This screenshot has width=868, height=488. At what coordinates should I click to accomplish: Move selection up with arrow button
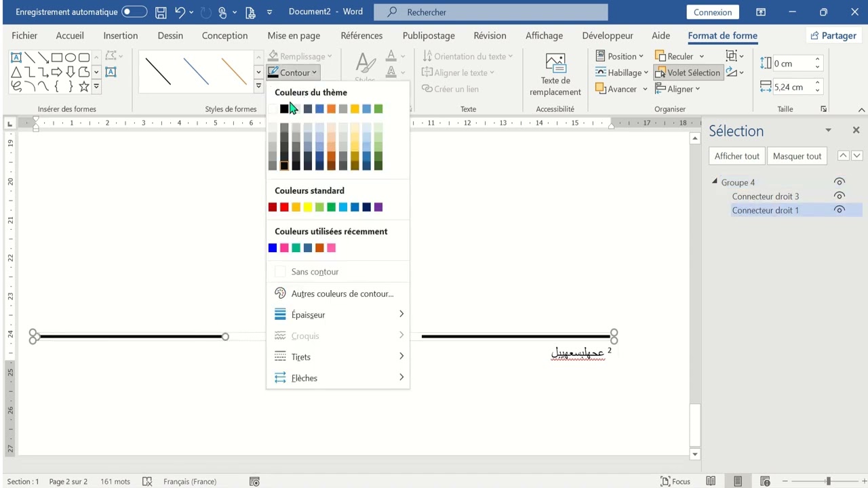click(x=843, y=156)
